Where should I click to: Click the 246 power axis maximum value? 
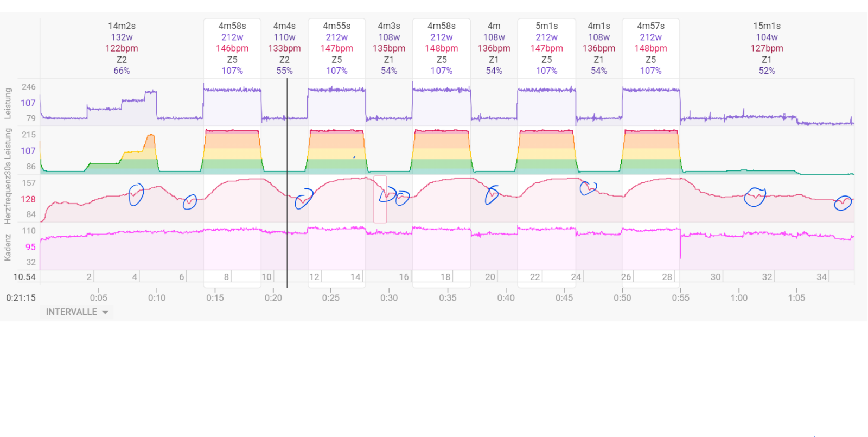[29, 87]
